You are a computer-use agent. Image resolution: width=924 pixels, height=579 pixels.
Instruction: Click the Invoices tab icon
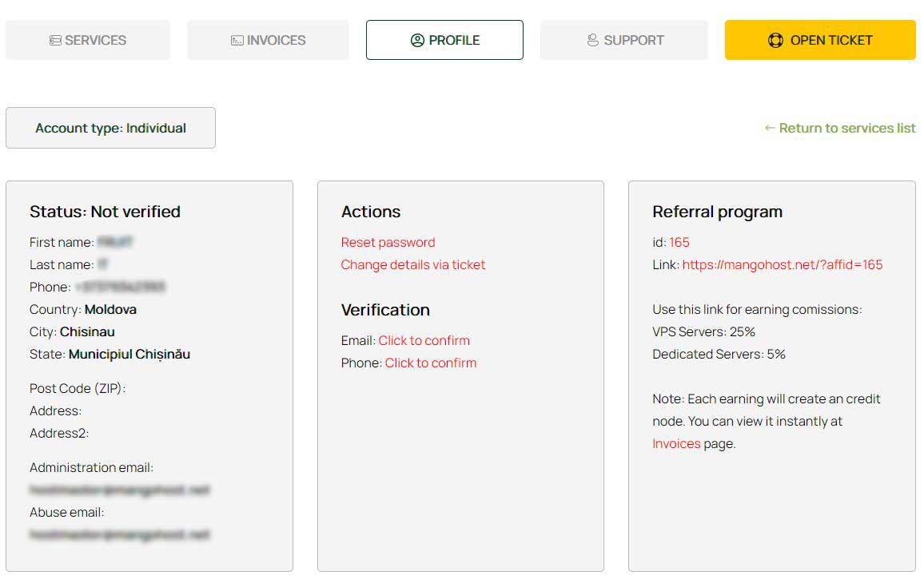coord(237,41)
